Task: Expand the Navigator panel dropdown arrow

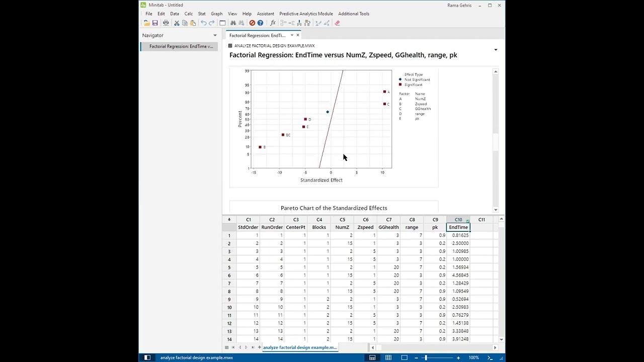Action: pos(215,36)
